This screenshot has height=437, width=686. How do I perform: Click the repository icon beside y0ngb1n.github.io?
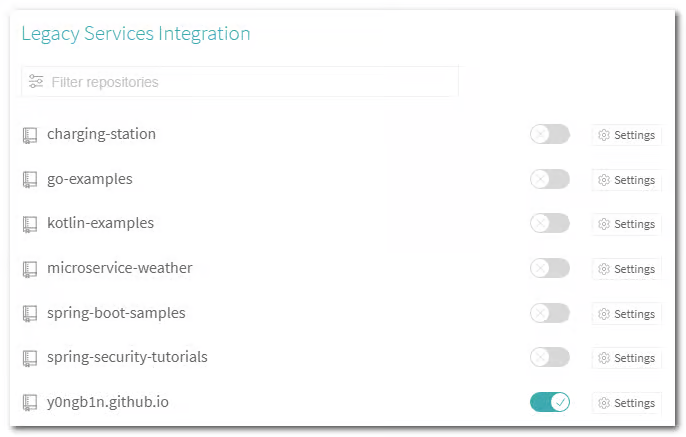30,403
